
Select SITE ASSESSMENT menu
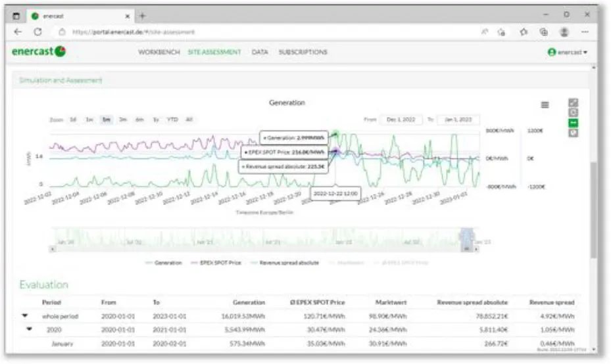coord(214,52)
